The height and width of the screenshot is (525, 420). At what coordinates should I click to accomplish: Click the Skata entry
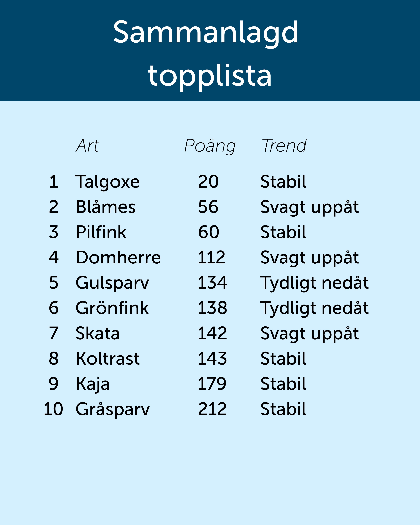click(x=98, y=333)
